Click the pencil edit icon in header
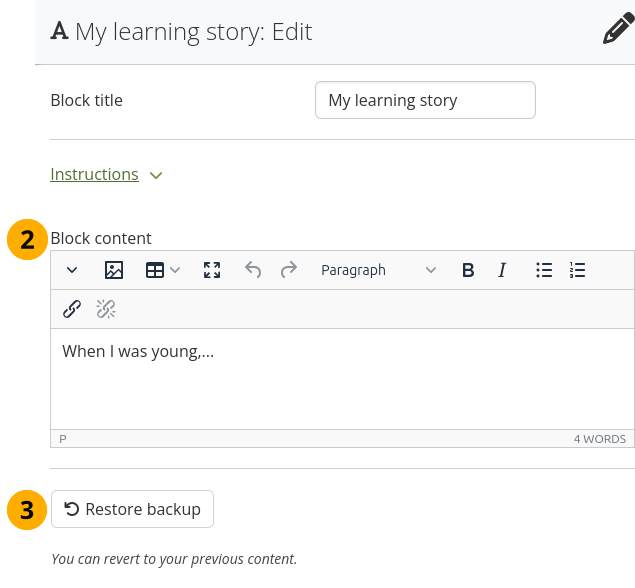This screenshot has width=635, height=588. 616,31
